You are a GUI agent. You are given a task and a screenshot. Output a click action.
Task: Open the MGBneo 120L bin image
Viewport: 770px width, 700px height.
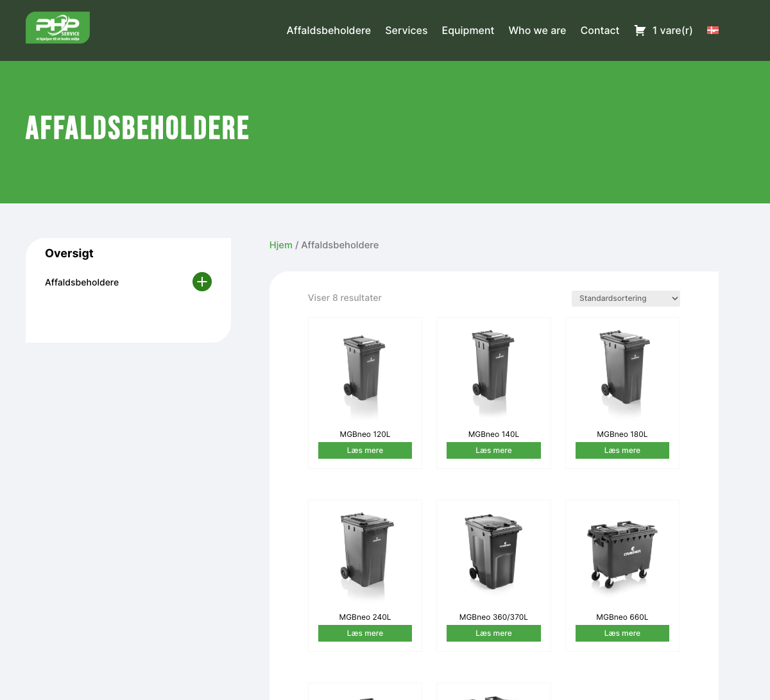pos(364,375)
